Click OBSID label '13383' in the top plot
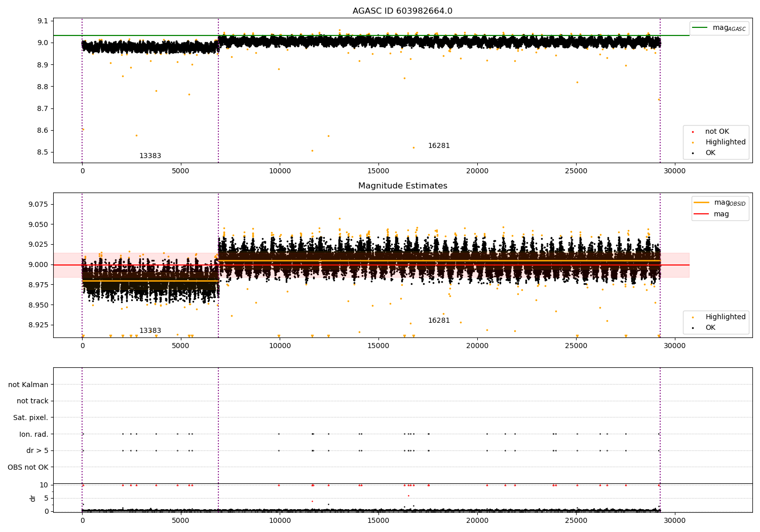Viewport: 760px width, 532px height. pyautogui.click(x=150, y=156)
